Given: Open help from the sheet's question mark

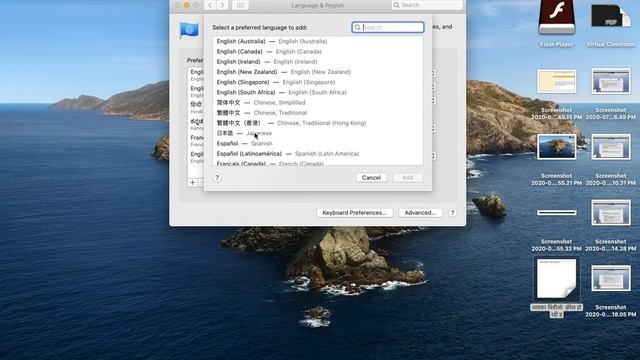Looking at the screenshot, I should tap(217, 178).
